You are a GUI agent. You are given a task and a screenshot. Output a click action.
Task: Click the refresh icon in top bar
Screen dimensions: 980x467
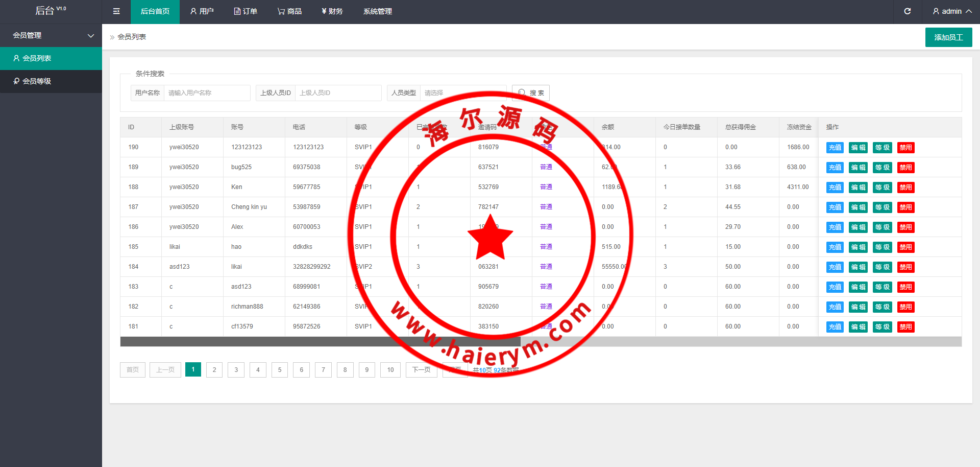[x=907, y=11]
